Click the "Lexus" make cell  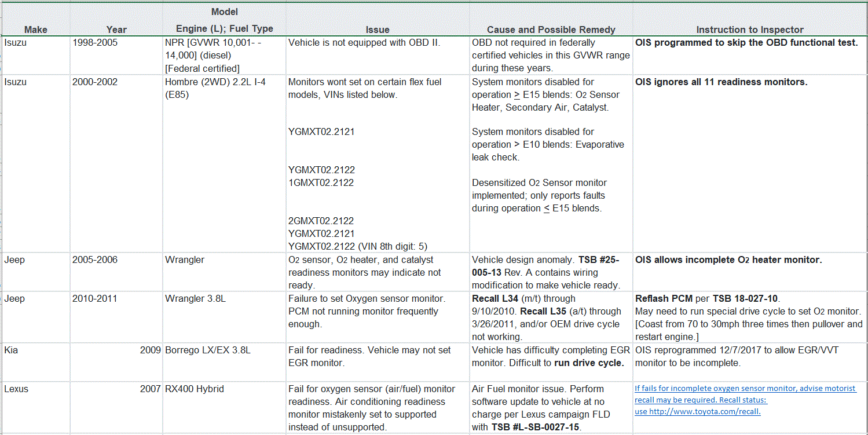tap(36, 408)
